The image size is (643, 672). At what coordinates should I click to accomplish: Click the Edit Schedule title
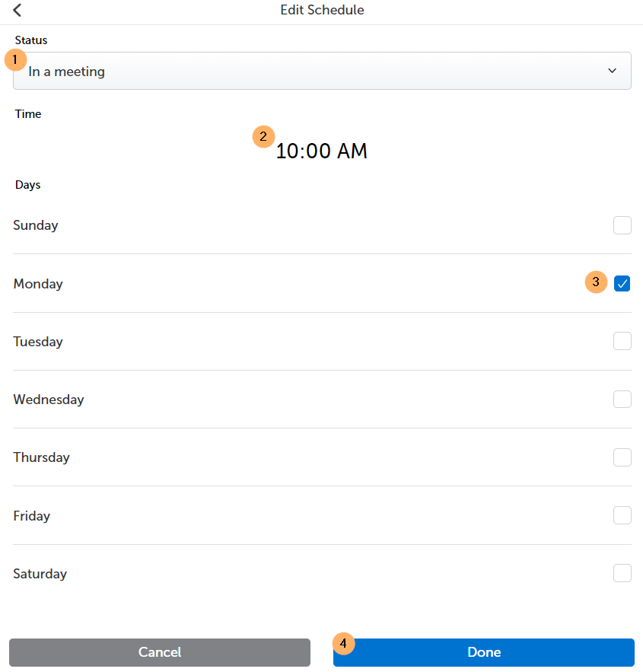click(x=322, y=10)
